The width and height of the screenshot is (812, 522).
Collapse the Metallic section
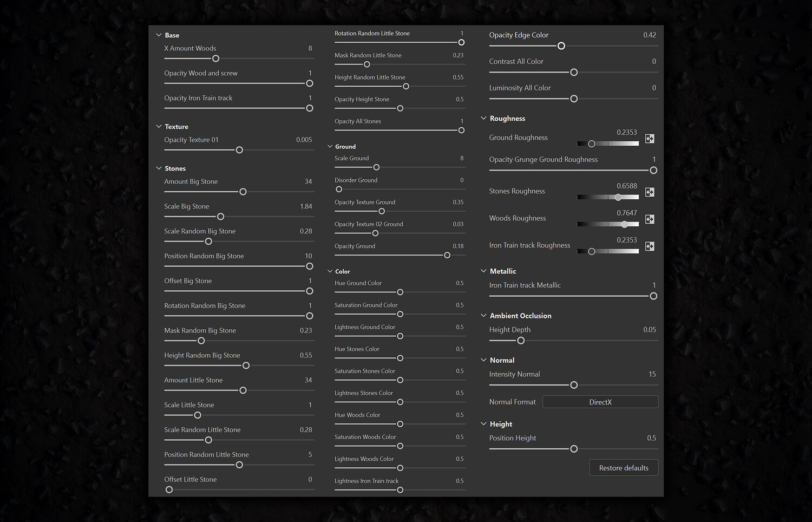click(x=484, y=271)
